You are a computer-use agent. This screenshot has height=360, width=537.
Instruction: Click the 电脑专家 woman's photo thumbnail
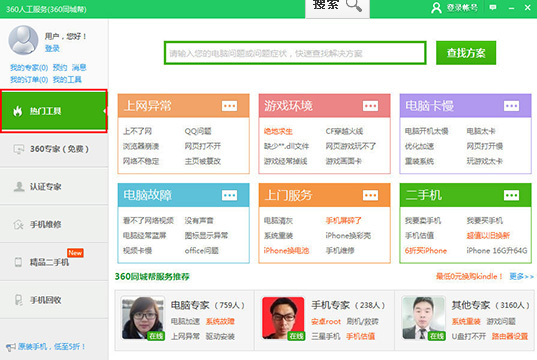pyautogui.click(x=143, y=318)
